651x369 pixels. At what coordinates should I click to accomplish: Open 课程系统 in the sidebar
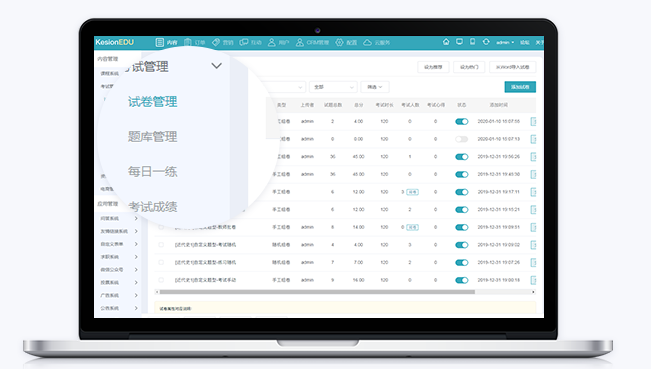[110, 73]
